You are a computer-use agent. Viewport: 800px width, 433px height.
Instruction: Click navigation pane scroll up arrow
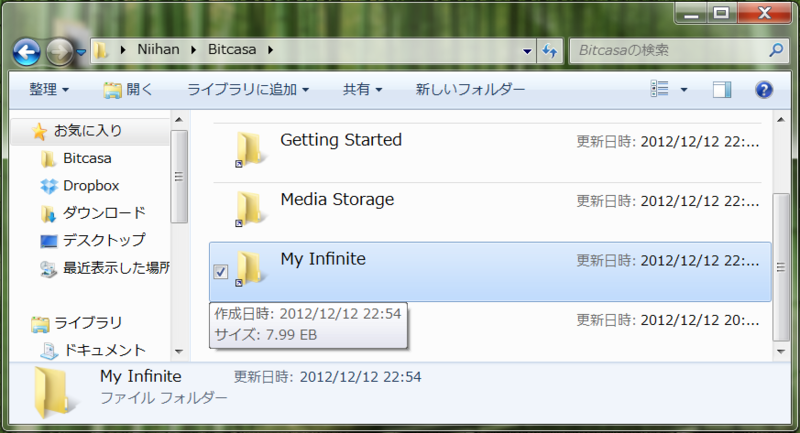click(179, 120)
